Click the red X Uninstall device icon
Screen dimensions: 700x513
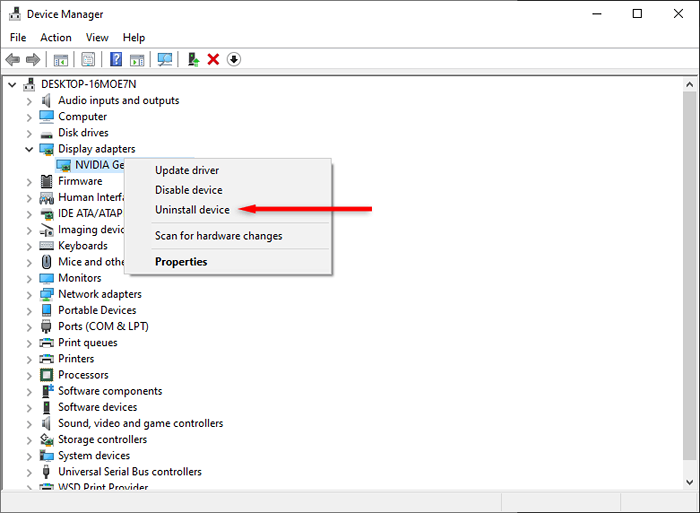(213, 59)
